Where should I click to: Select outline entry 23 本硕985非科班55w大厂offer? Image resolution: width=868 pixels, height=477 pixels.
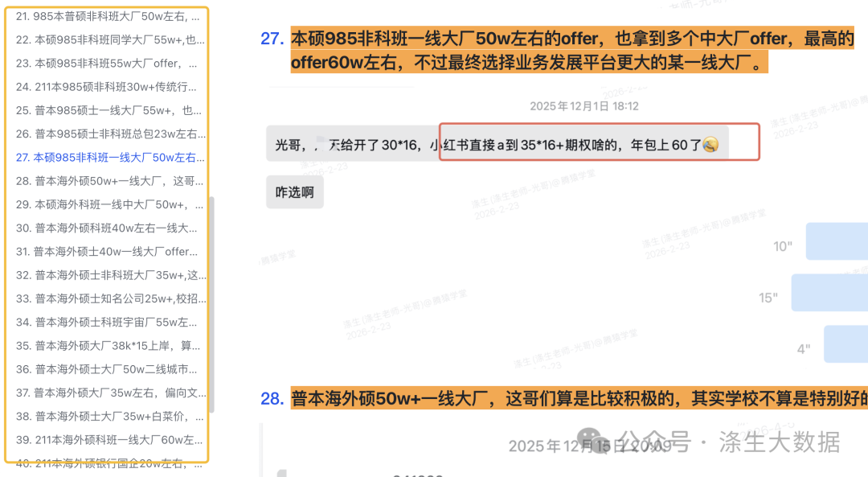(x=106, y=64)
